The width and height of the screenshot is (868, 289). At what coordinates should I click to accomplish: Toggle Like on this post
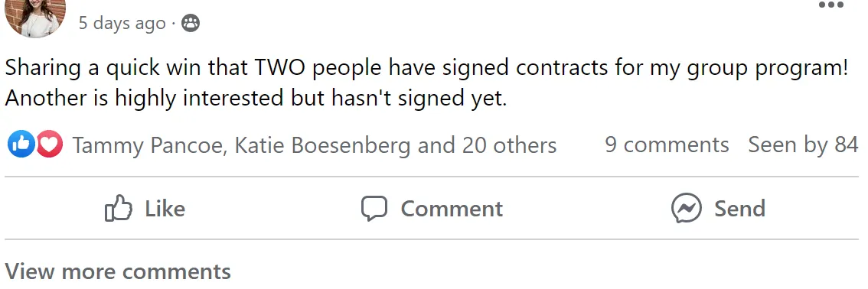click(145, 208)
